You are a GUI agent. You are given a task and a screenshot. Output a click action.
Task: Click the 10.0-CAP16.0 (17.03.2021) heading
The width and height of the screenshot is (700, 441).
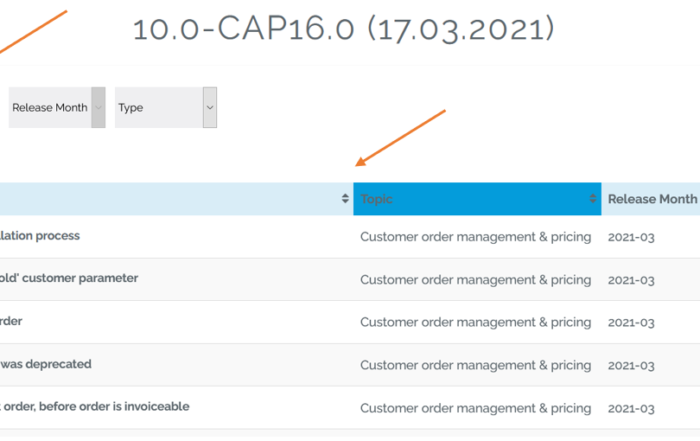coord(344,29)
